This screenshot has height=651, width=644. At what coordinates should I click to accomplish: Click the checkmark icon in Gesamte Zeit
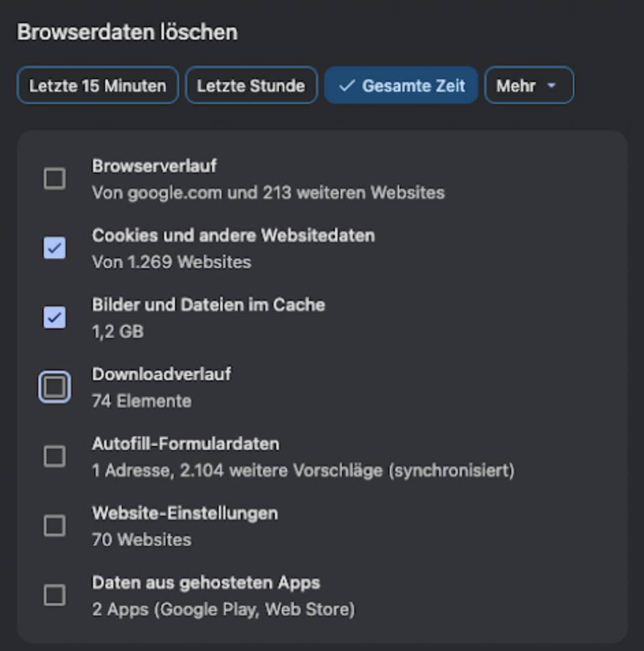[x=347, y=85]
